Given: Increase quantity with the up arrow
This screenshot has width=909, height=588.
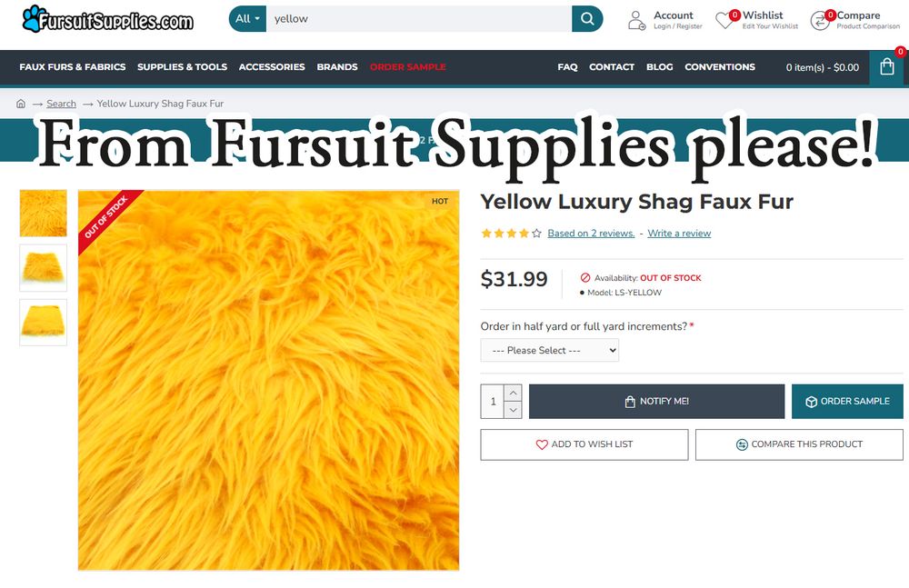Looking at the screenshot, I should click(x=513, y=393).
